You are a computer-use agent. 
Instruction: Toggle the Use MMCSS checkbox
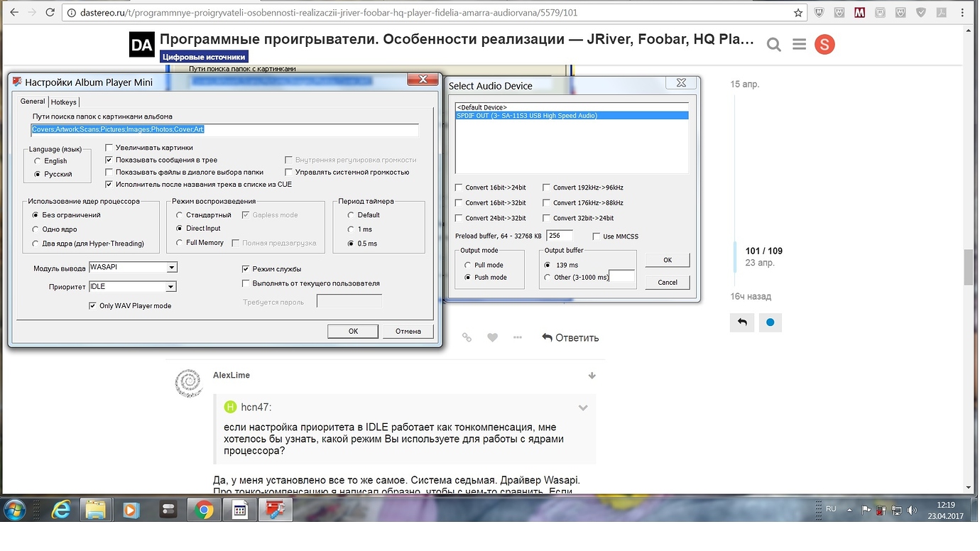coord(597,236)
